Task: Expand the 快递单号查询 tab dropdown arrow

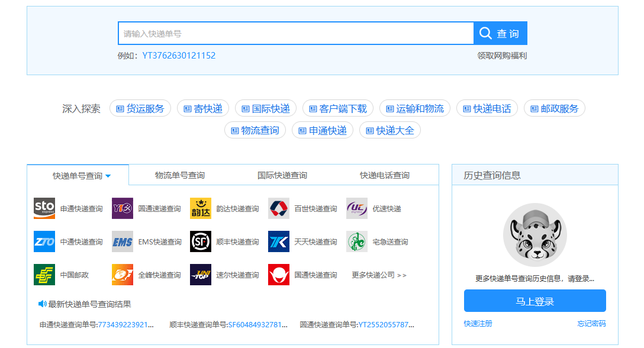Action: [108, 176]
